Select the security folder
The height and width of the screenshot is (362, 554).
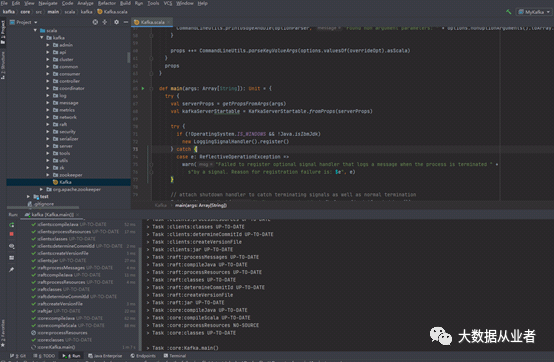pos(68,131)
